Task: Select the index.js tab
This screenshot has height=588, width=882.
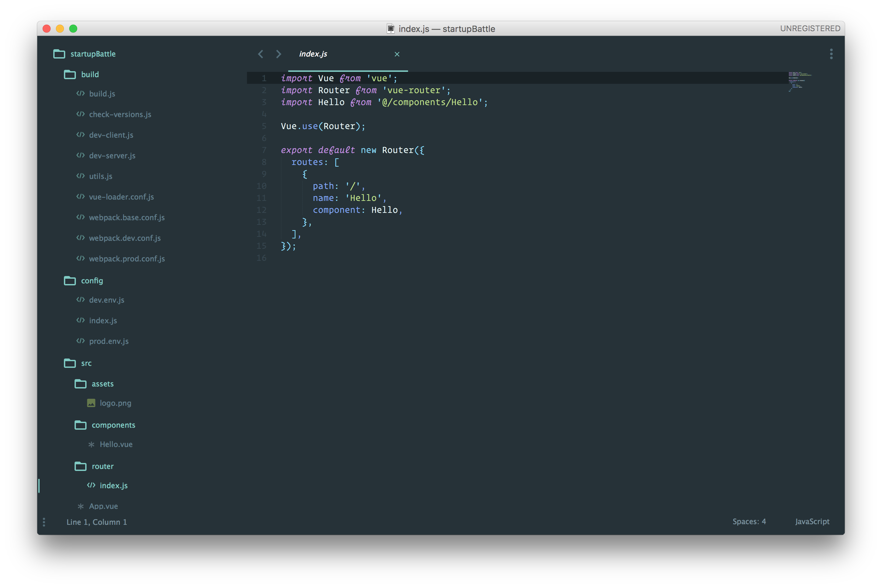Action: pos(348,54)
